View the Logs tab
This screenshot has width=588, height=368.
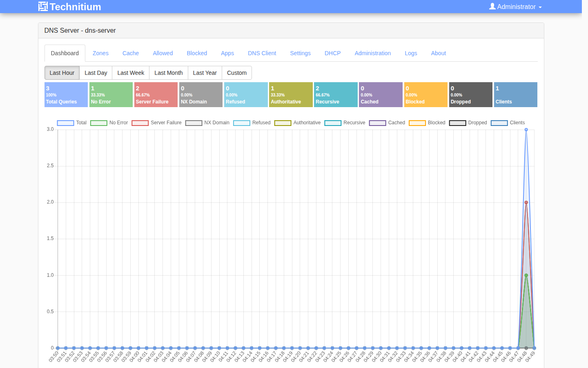411,53
